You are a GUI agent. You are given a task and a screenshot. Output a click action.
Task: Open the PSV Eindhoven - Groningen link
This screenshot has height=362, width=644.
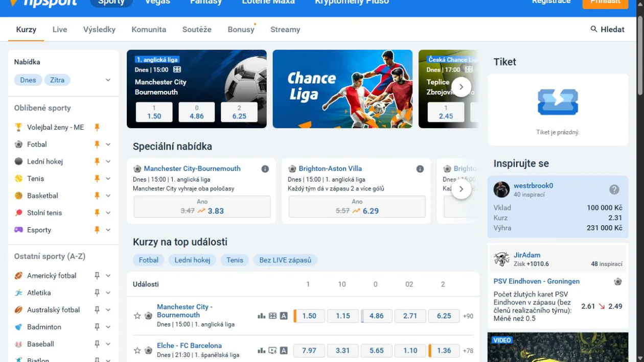(537, 281)
